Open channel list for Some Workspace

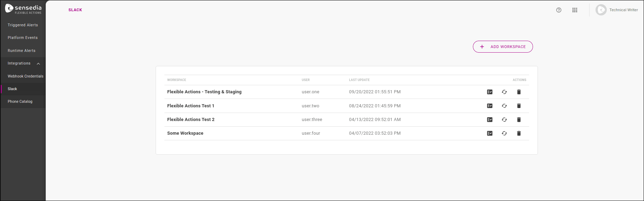(x=490, y=133)
